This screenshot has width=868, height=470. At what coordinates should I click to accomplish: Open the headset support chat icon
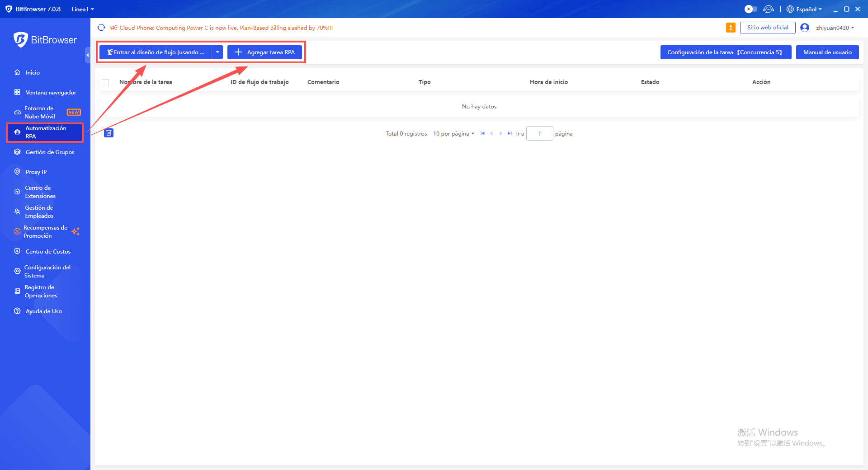(769, 9)
